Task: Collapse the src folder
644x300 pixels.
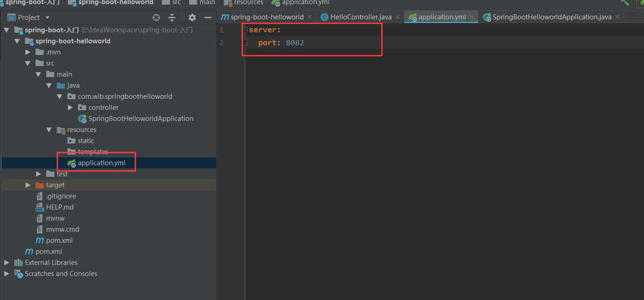Action: tap(28, 63)
